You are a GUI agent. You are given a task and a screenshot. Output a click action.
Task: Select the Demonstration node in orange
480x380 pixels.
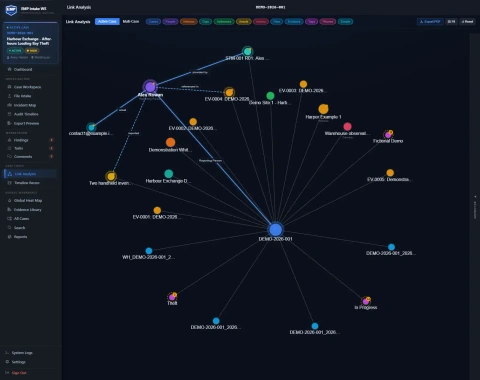click(x=170, y=142)
